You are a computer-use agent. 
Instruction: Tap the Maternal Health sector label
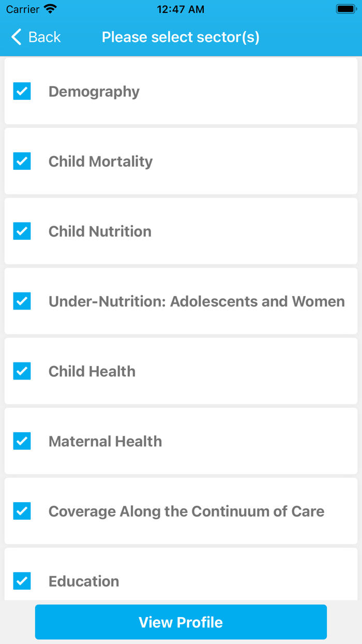click(105, 441)
